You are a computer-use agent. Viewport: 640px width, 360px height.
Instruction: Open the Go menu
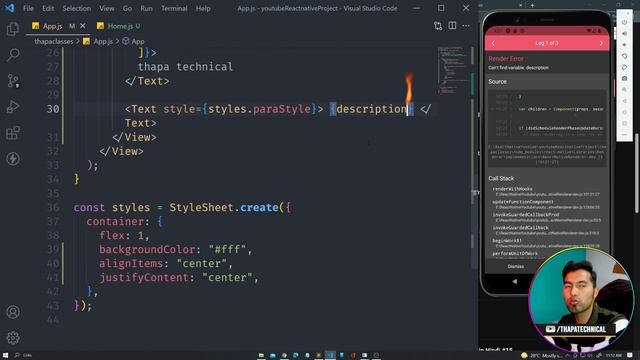pyautogui.click(x=127, y=8)
